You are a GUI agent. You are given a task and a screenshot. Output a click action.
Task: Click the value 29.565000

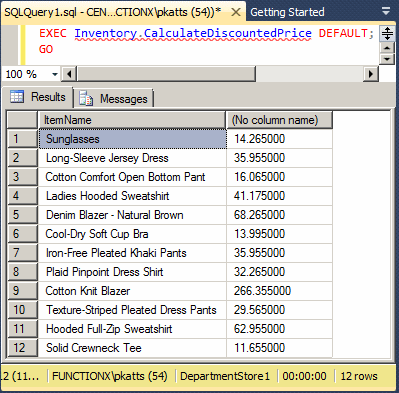click(259, 310)
